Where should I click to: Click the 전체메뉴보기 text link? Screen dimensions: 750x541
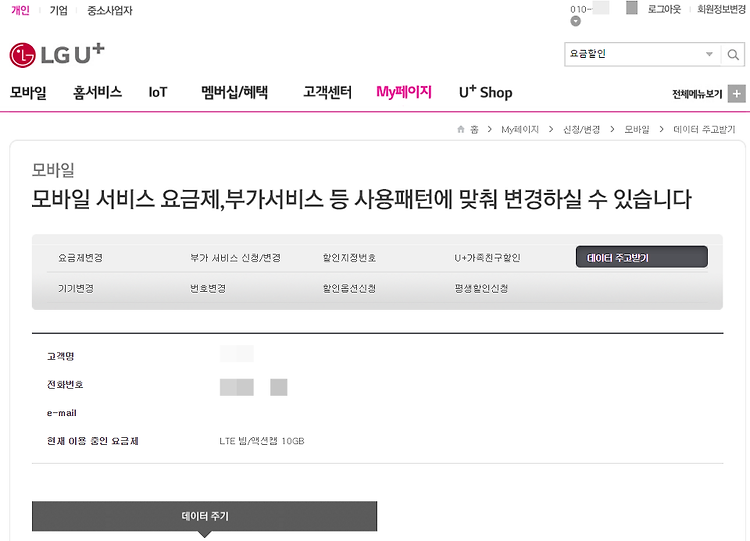697,94
